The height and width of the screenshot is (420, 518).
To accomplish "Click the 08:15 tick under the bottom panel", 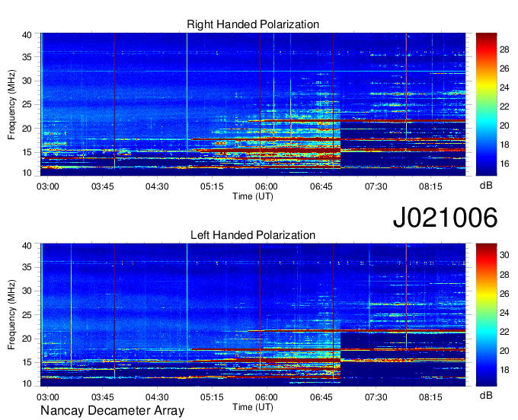I will (430, 397).
